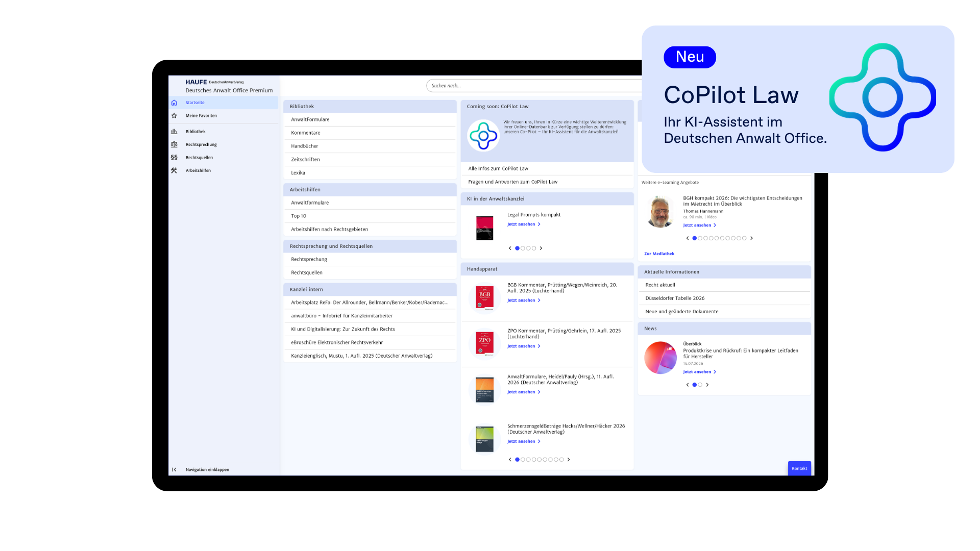Open Zeitschriften in the Bibliothek list

[370, 160]
